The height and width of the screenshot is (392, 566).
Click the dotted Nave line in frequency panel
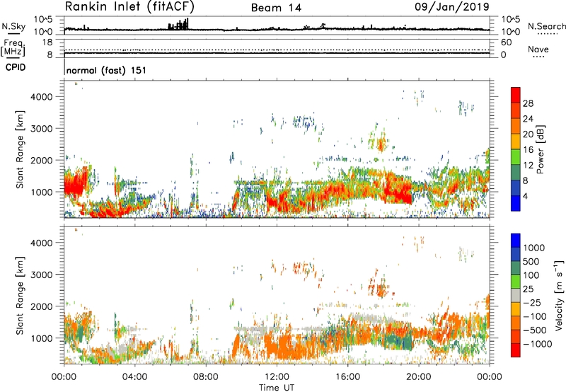click(x=277, y=50)
